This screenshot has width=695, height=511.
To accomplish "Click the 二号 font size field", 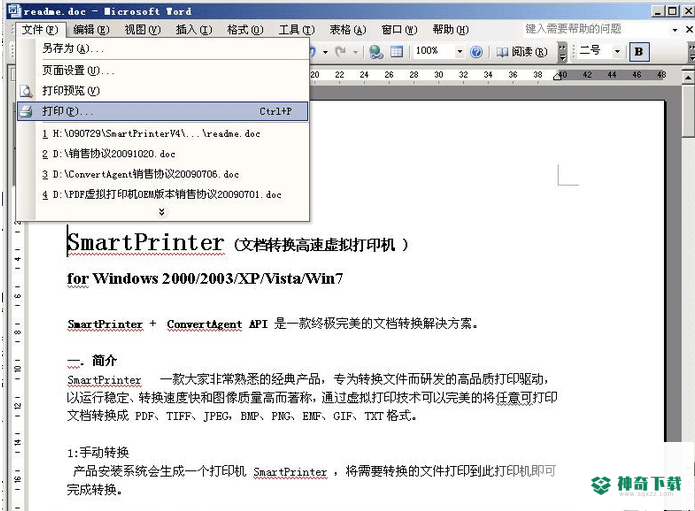I will point(594,51).
